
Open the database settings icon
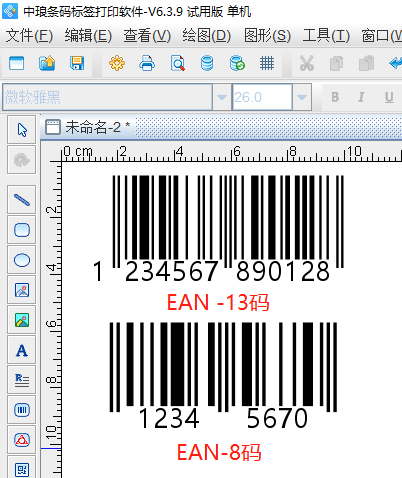(x=207, y=63)
